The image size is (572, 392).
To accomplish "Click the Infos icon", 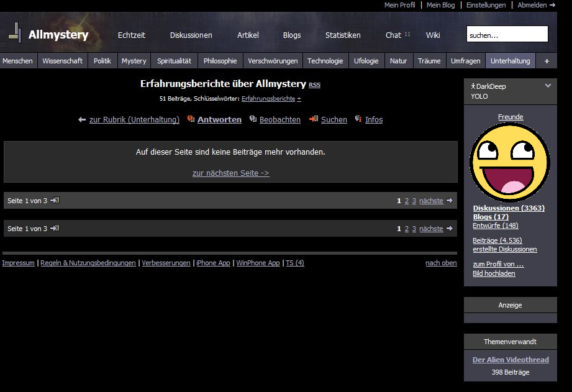I will (x=358, y=119).
